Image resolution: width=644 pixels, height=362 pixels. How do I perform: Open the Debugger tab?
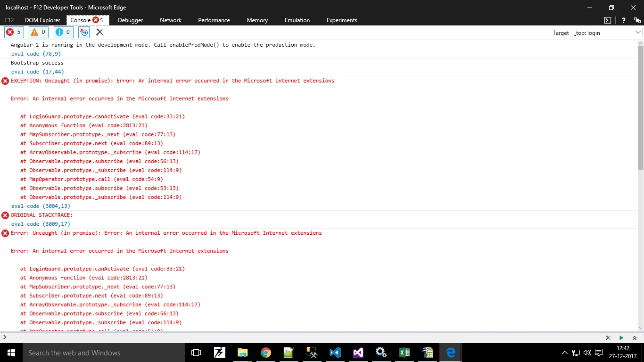point(131,20)
